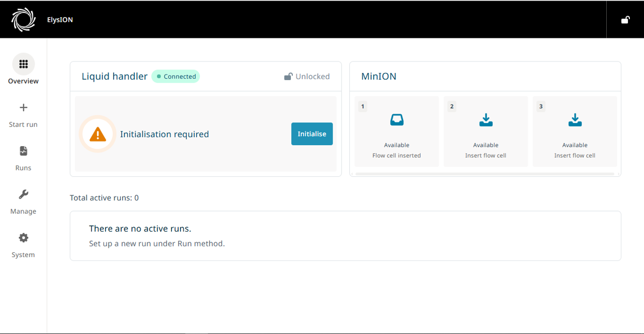This screenshot has height=334, width=644.
Task: Click the ElysION swirl logo
Action: [24, 20]
